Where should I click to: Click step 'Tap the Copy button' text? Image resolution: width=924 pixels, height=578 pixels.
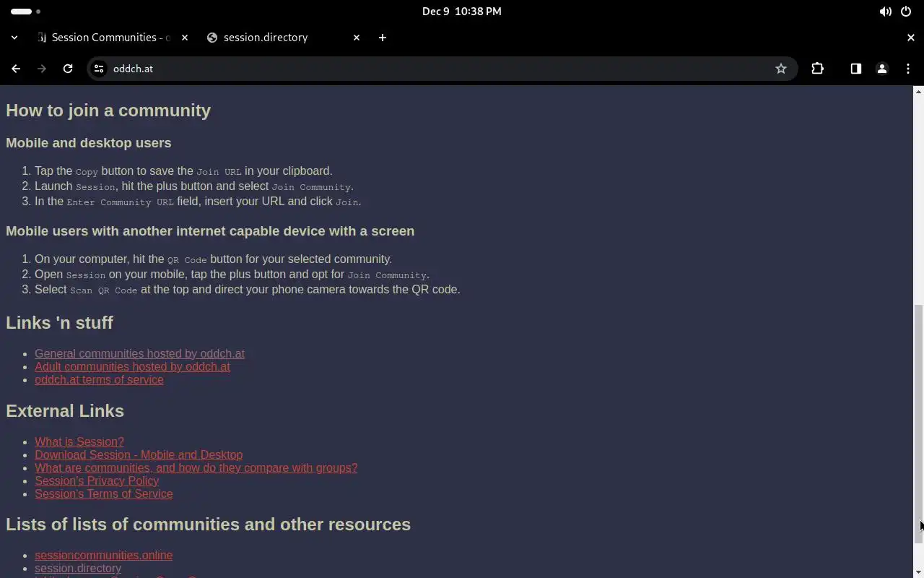tap(183, 171)
